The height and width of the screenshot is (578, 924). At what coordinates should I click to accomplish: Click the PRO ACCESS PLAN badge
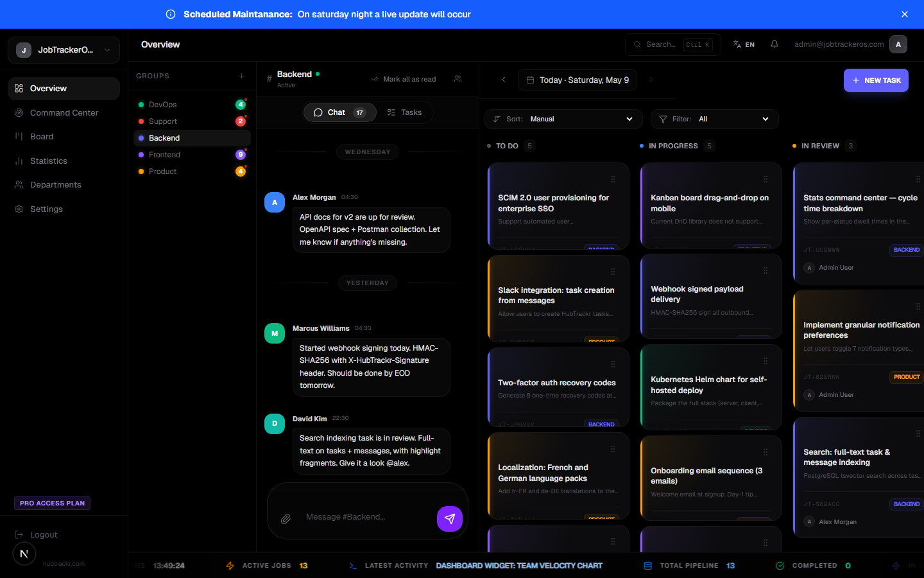click(x=52, y=504)
